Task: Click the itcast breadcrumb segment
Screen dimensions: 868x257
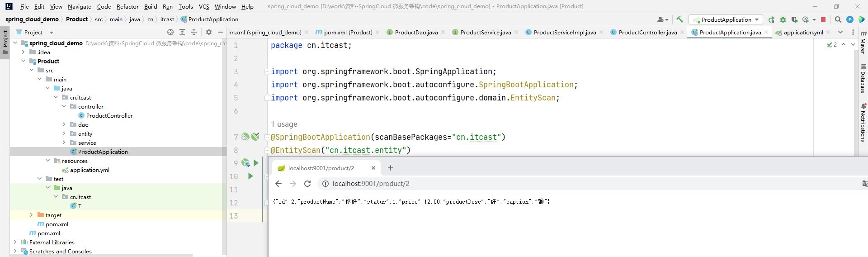Action: point(167,19)
